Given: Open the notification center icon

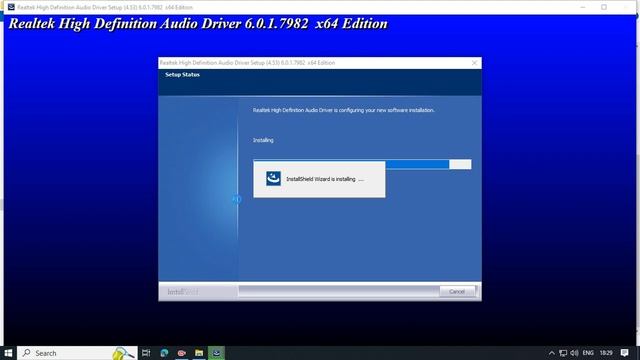Looking at the screenshot, I should (624, 353).
